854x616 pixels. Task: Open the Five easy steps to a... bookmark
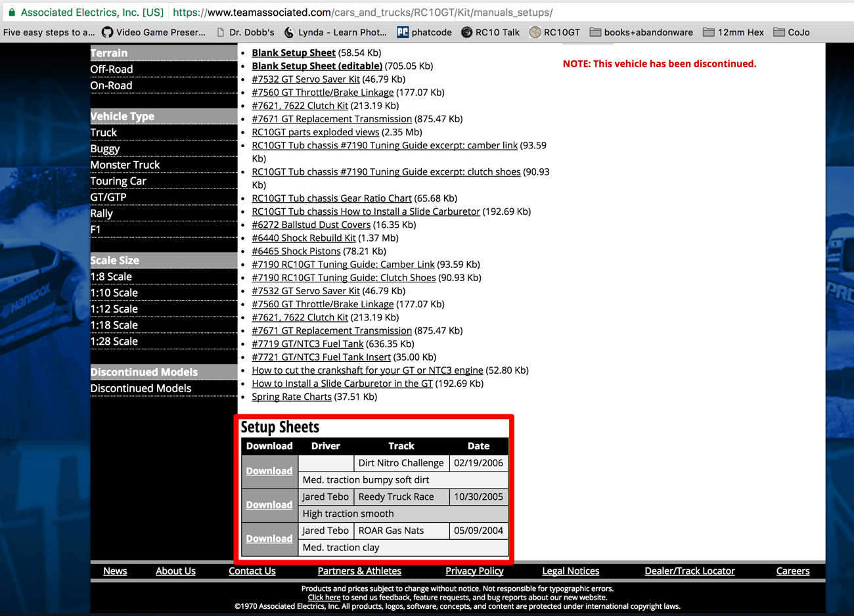pyautogui.click(x=49, y=32)
